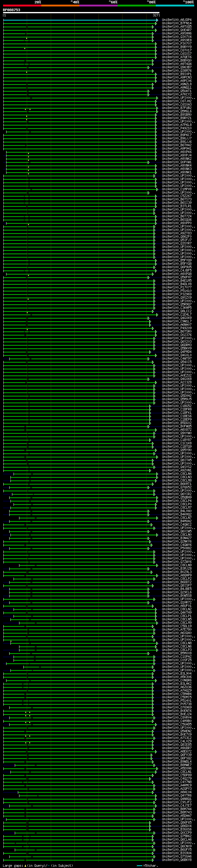197x868 pixels.
Task: Click the purple ~60% identity legend segment
Action: click(98, 6)
